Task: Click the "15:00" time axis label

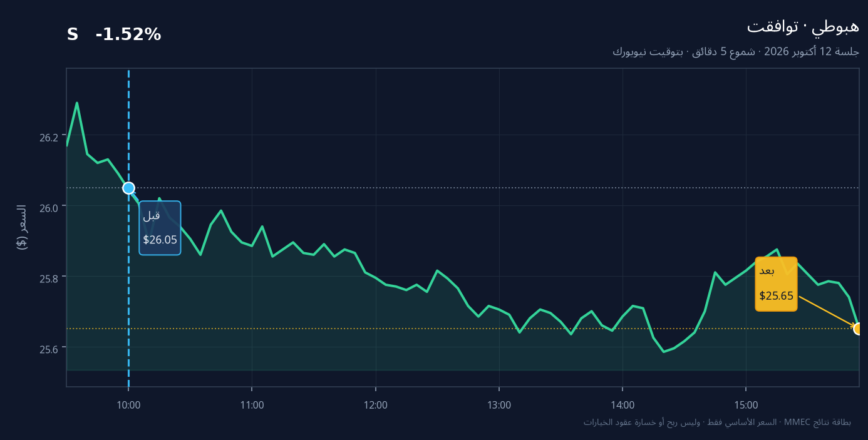Action: tap(746, 405)
